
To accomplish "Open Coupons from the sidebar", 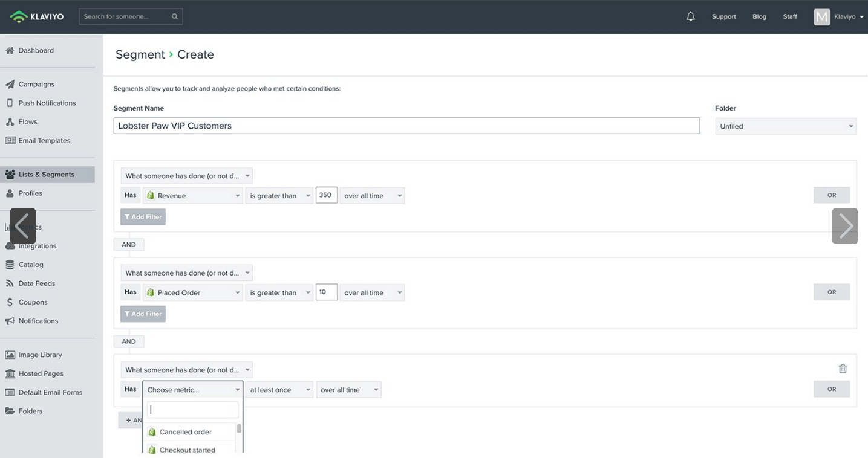I will click(33, 302).
